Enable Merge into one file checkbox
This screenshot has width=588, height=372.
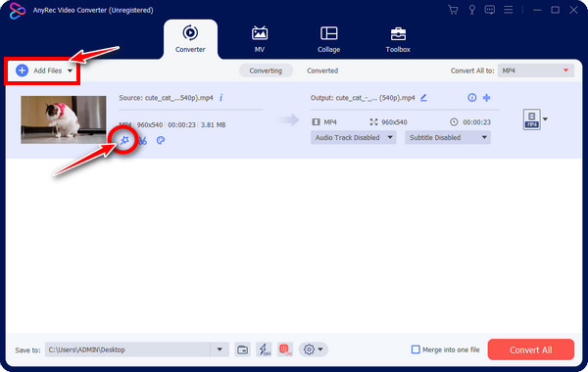click(x=416, y=349)
